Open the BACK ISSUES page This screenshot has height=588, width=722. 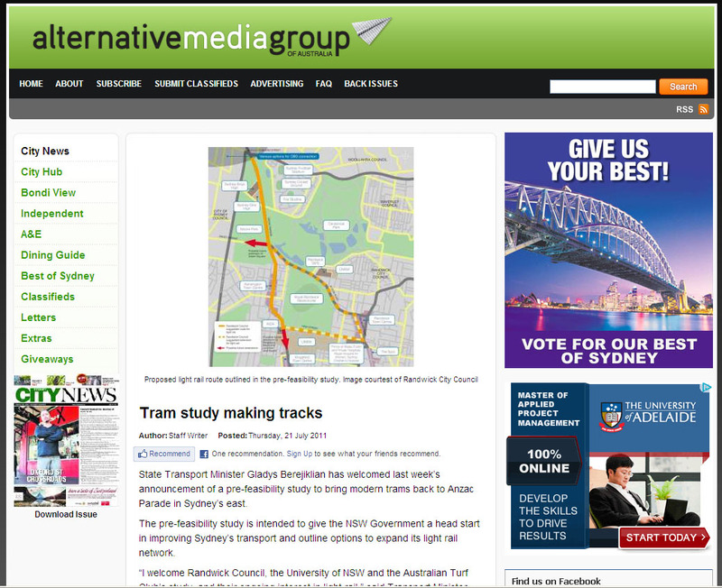click(370, 84)
